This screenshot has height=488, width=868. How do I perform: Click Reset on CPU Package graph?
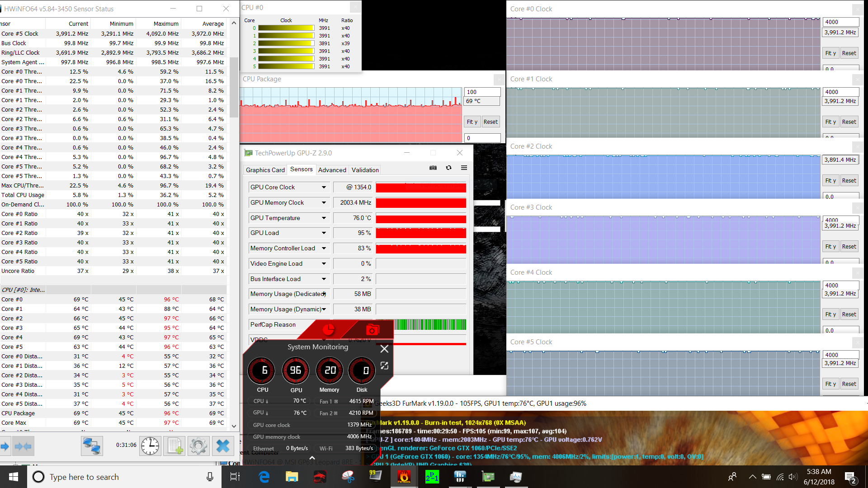point(490,122)
